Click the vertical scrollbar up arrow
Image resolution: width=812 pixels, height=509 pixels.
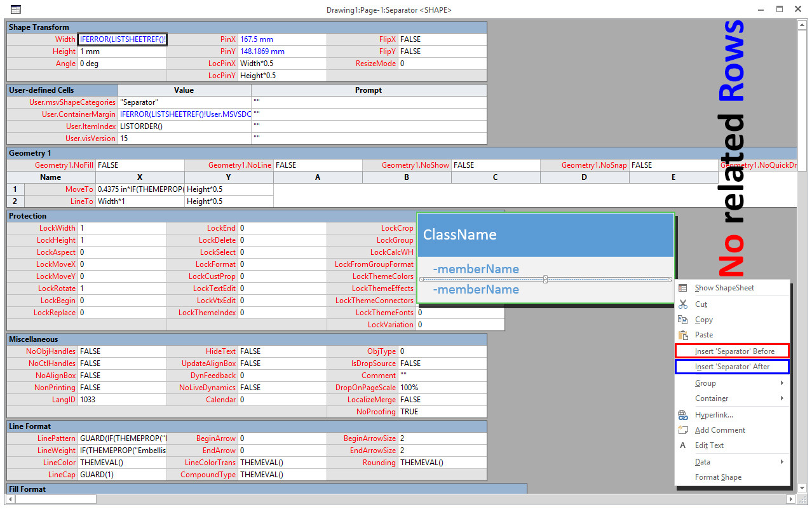803,25
